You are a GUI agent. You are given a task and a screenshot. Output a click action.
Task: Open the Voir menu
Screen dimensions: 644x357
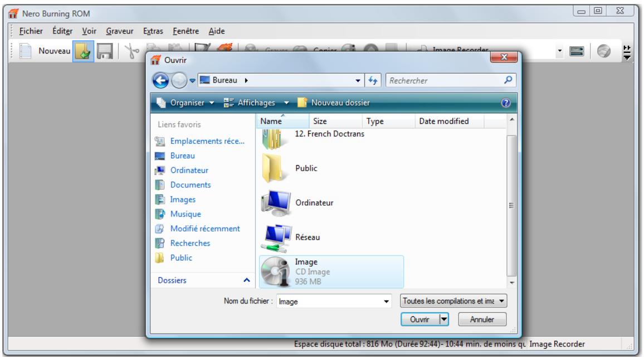[x=89, y=31]
